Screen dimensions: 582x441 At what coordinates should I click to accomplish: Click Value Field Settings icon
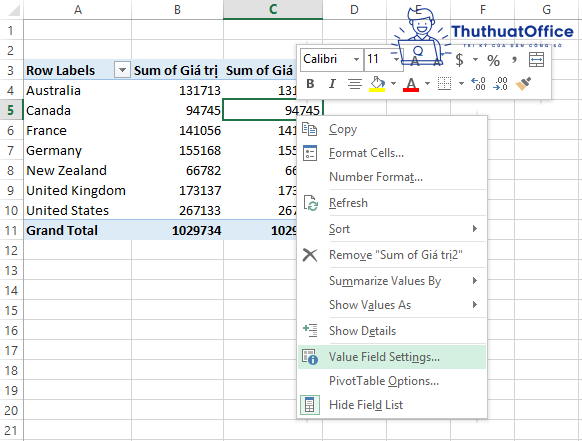pyautogui.click(x=310, y=357)
